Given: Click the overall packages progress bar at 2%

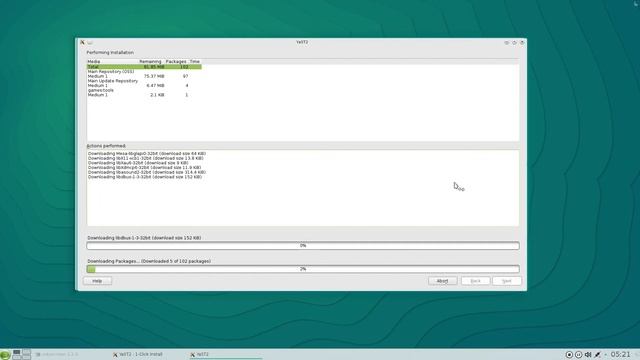Looking at the screenshot, I should [x=303, y=269].
